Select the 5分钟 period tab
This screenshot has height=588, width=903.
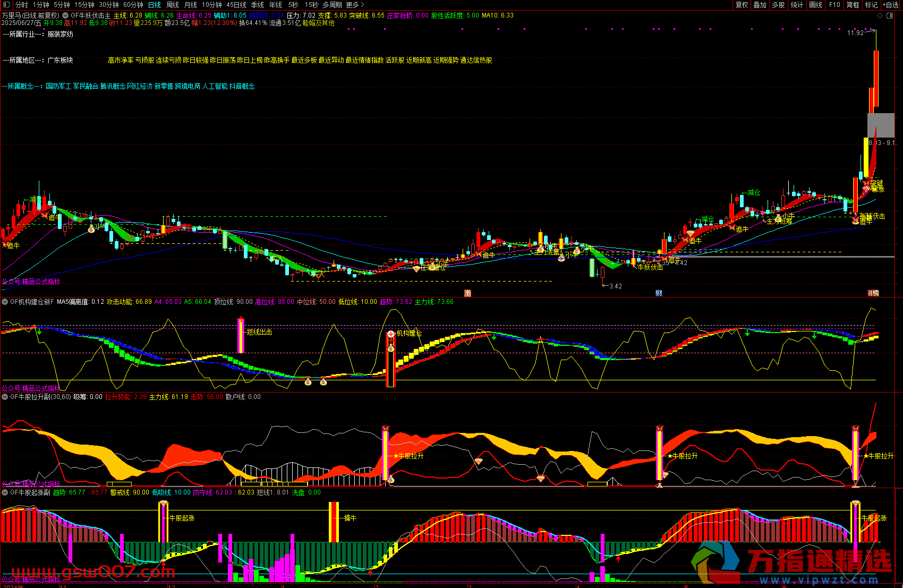(x=62, y=5)
